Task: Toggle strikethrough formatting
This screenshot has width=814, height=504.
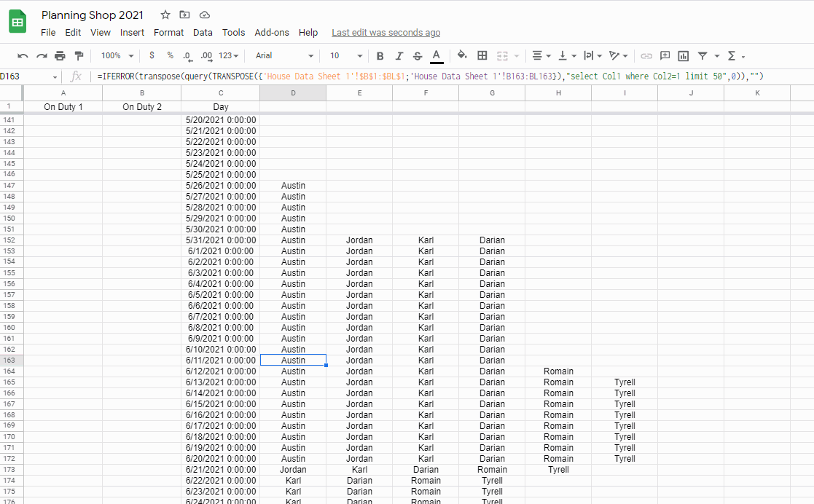Action: coord(418,56)
